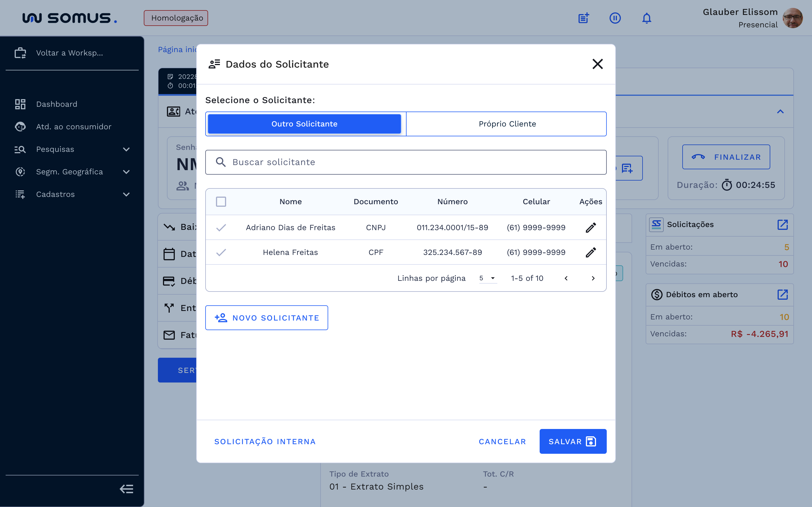Open Solicitações in external view icon
Screen dimensions: 812x507
point(783,225)
